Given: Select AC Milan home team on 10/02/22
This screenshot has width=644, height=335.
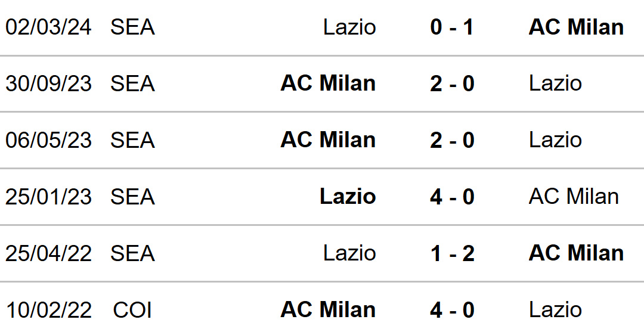Looking at the screenshot, I should coord(328,310).
